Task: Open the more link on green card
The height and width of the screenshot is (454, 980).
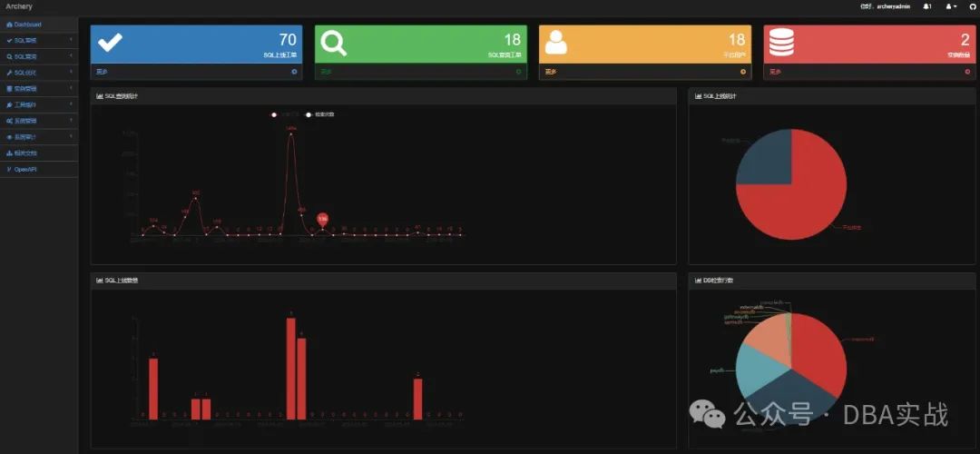Action: [x=326, y=72]
